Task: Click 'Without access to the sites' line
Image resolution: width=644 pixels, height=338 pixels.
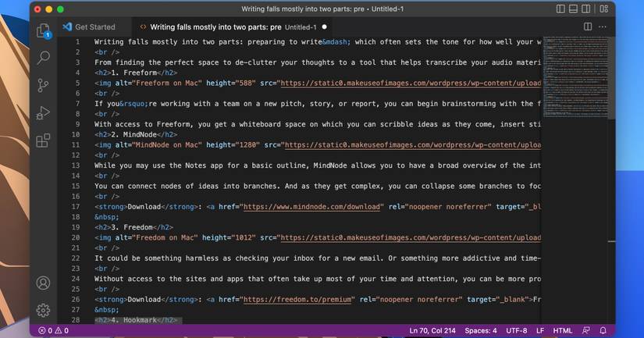Action: pos(318,279)
